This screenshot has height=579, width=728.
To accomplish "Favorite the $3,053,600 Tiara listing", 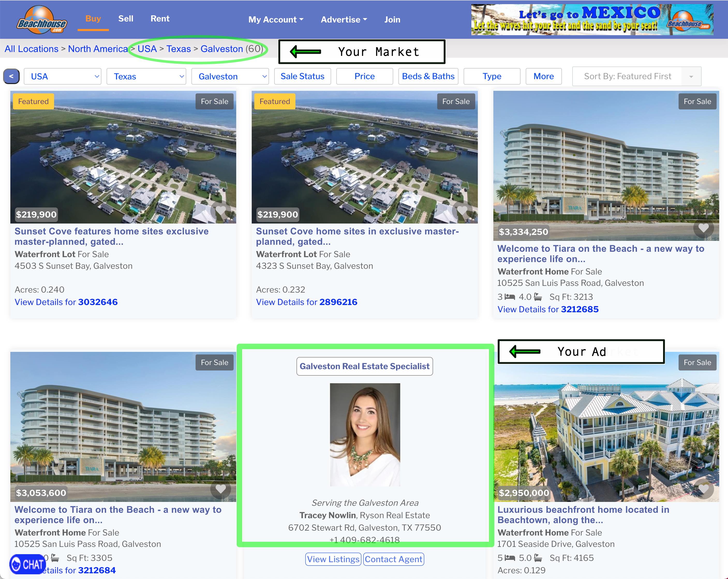I will pyautogui.click(x=220, y=489).
